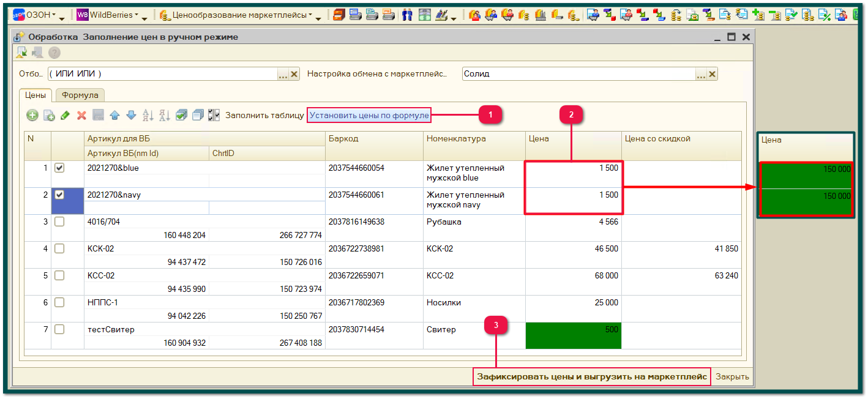
Task: Click the green Add row icon
Action: [x=32, y=115]
